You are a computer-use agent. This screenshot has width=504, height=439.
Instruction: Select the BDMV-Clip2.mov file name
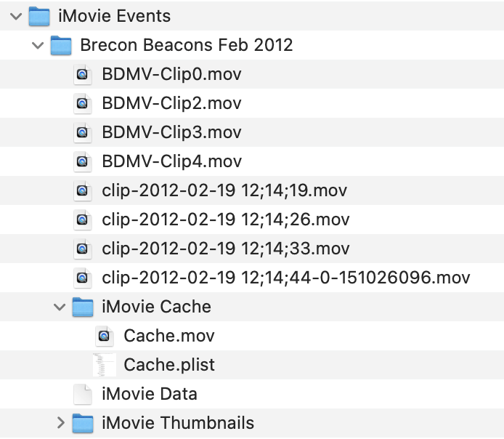[171, 103]
